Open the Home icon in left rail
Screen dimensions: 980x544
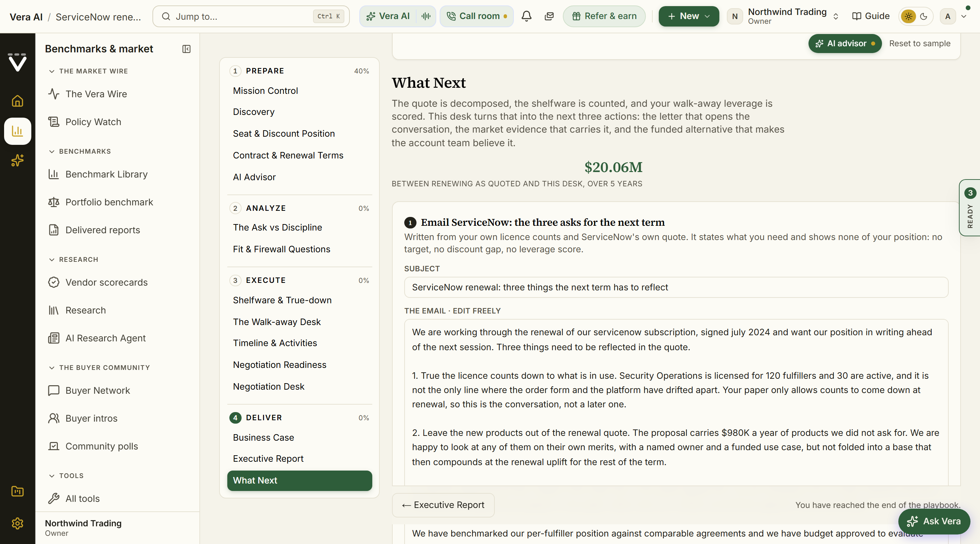pos(17,101)
